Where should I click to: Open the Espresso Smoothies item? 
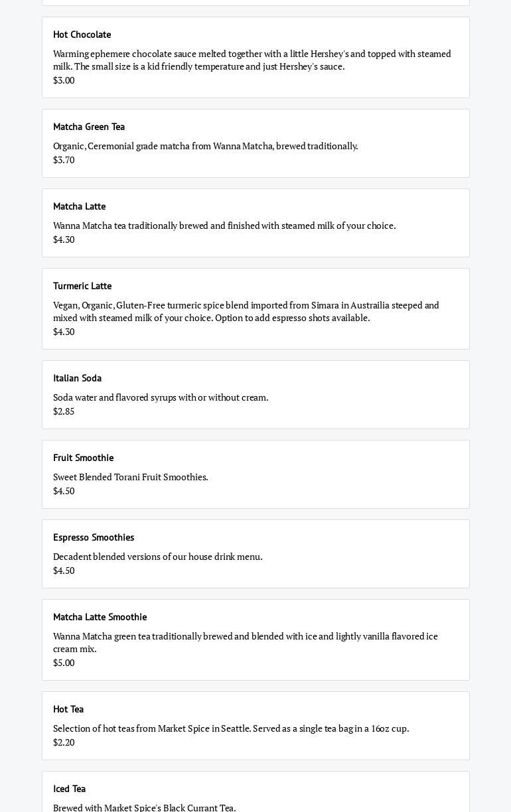pos(94,537)
